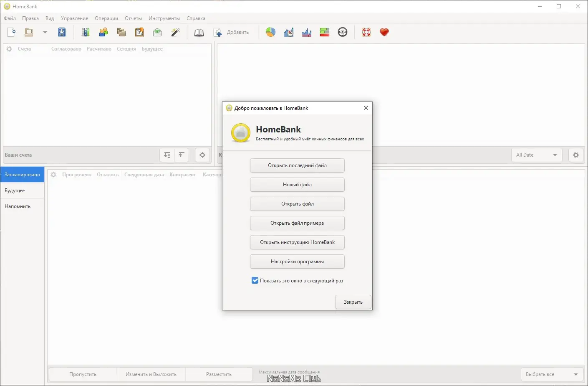Click the Будущее column header in accounts

[152, 49]
